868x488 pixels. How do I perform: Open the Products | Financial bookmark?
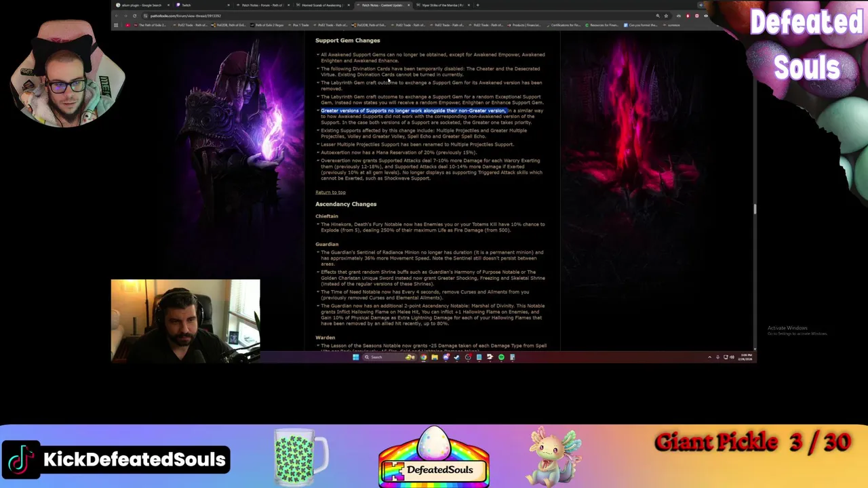point(525,25)
